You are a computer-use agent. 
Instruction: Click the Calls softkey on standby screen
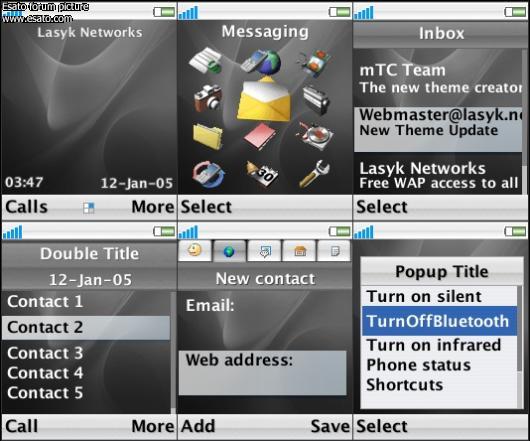click(26, 206)
